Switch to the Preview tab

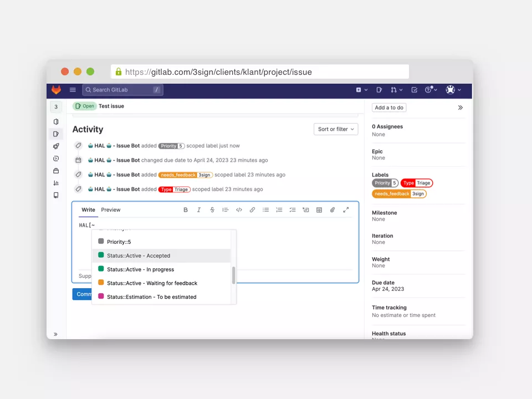point(111,210)
